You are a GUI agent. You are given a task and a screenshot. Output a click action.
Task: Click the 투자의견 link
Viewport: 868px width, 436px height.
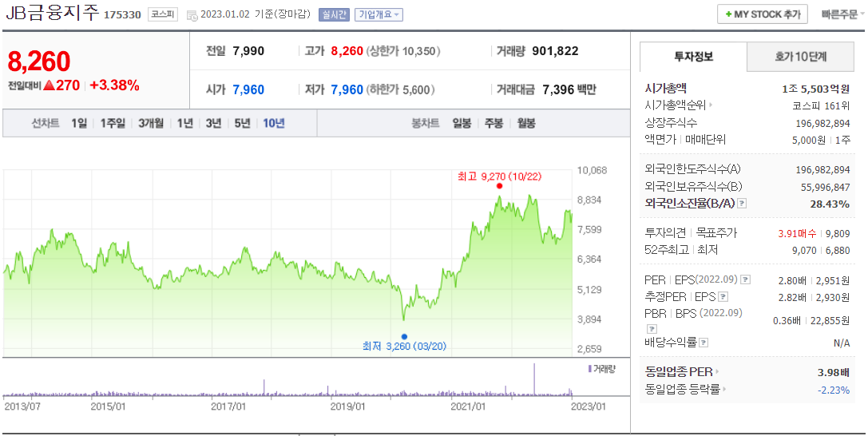pos(666,233)
